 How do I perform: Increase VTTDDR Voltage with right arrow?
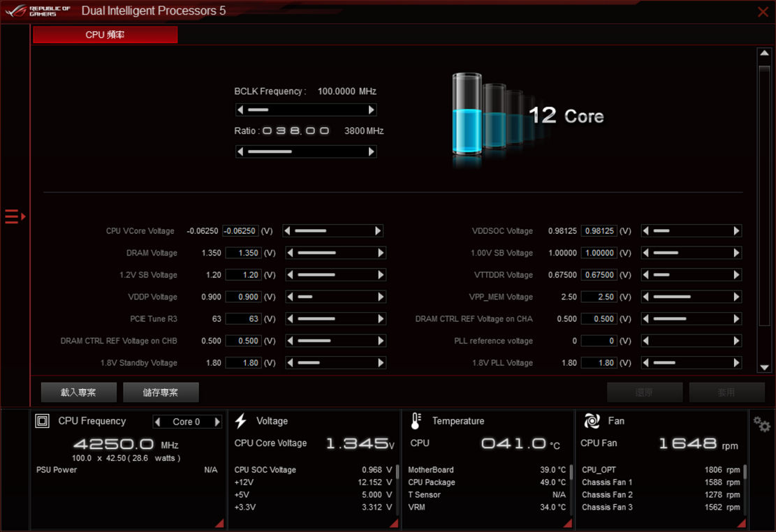tap(736, 274)
